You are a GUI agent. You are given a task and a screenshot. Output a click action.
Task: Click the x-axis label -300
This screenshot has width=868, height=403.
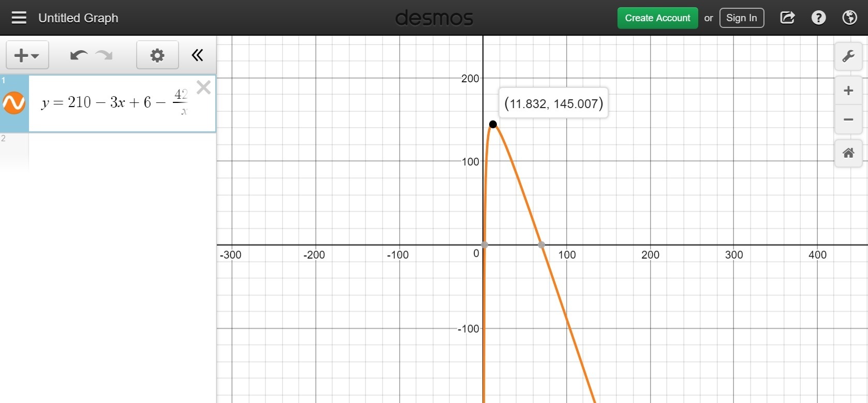(230, 255)
